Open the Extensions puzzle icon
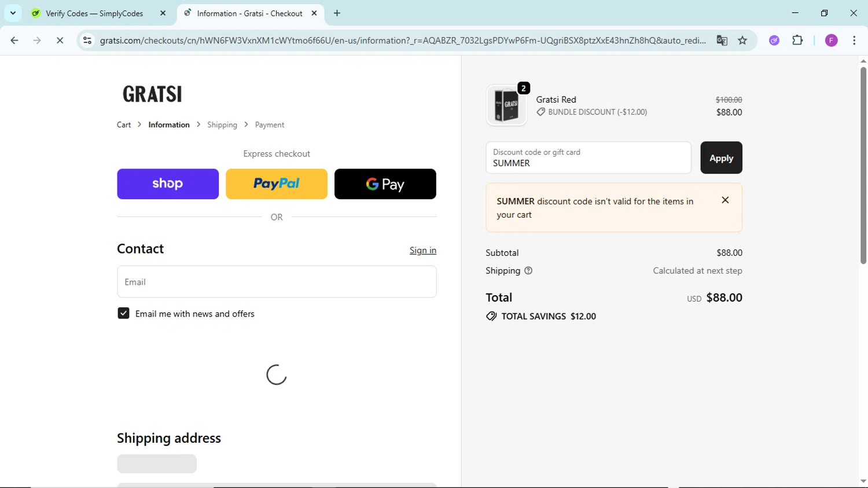 click(x=797, y=41)
